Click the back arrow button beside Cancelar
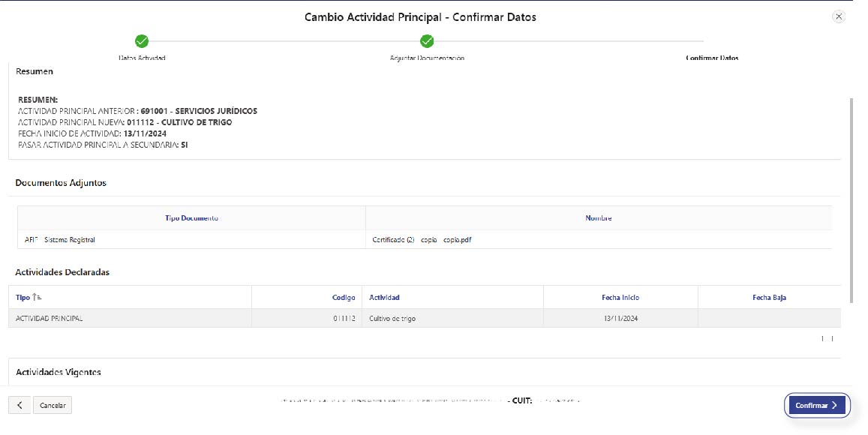 (x=20, y=405)
